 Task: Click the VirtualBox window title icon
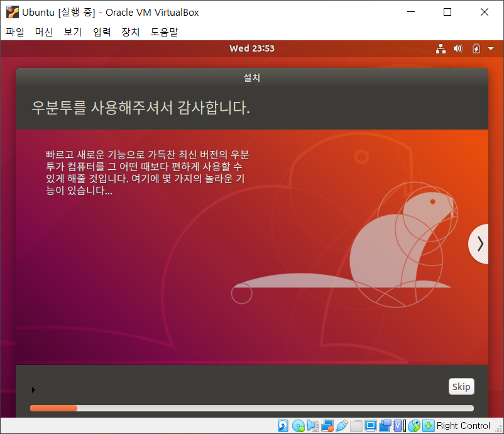click(x=12, y=12)
